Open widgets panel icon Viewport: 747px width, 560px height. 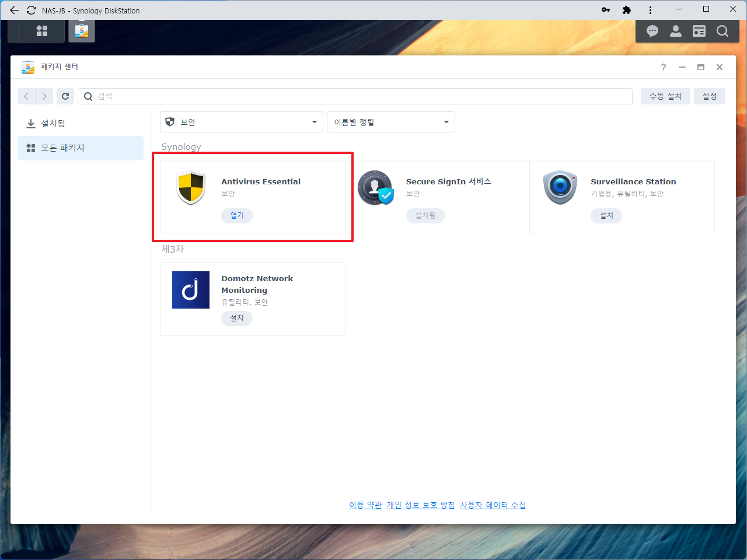699,31
